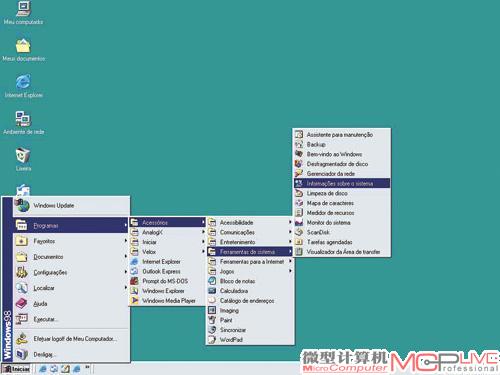Open Catálogo de endereços
The width and height of the screenshot is (500, 375).
pyautogui.click(x=250, y=301)
